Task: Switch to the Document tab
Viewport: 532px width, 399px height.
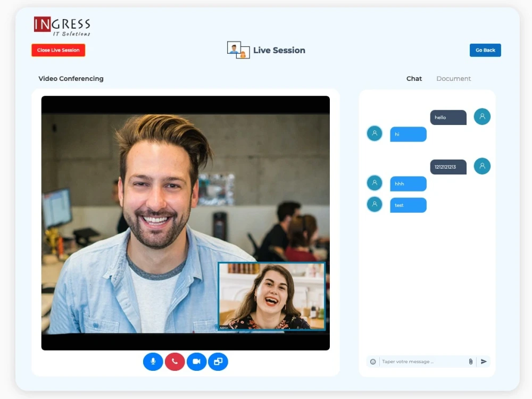Action: [453, 79]
